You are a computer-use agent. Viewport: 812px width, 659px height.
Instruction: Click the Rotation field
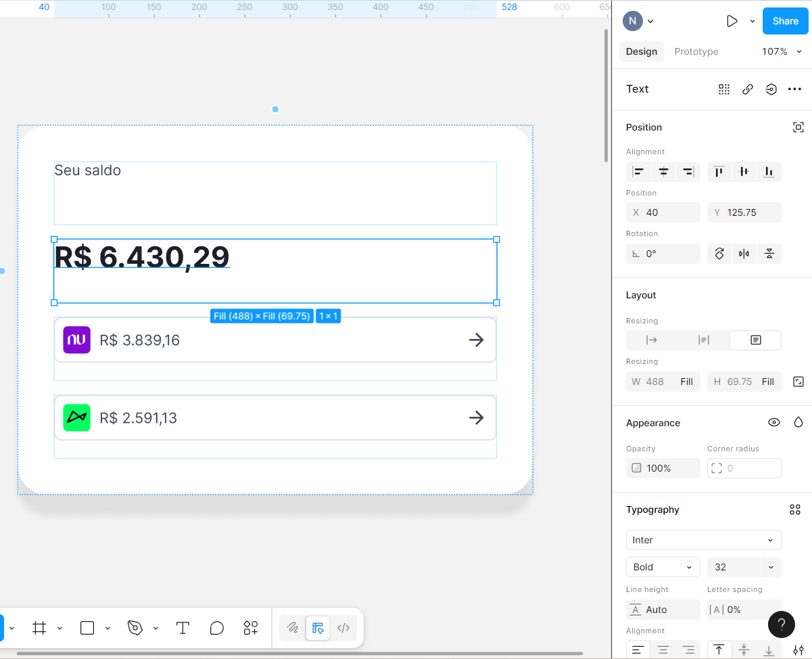[x=663, y=254]
